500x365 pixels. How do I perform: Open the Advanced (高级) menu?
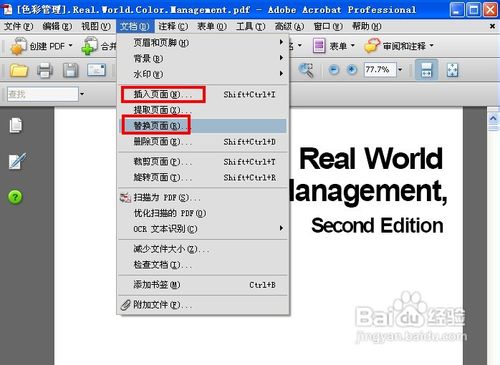289,26
